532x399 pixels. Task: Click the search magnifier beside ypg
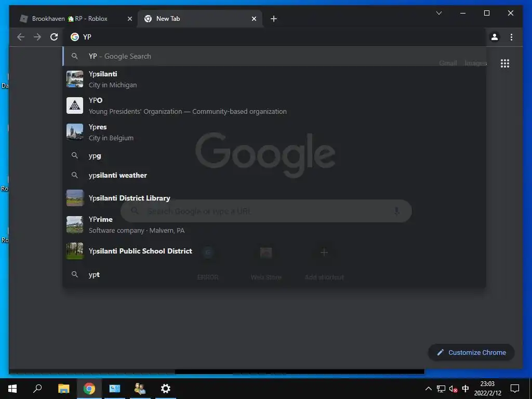[x=75, y=155]
